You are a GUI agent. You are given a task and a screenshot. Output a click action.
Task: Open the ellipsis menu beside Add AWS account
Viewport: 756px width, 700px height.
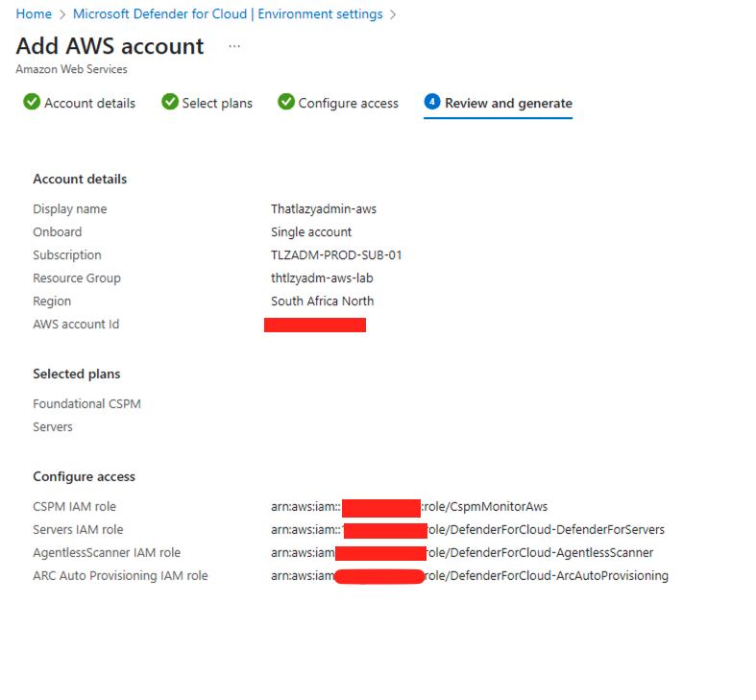(x=234, y=46)
